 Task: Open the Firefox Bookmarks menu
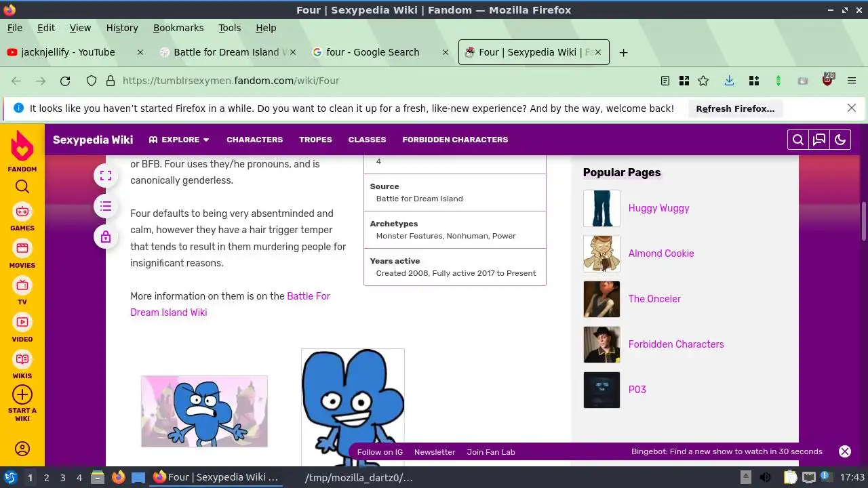coord(178,28)
